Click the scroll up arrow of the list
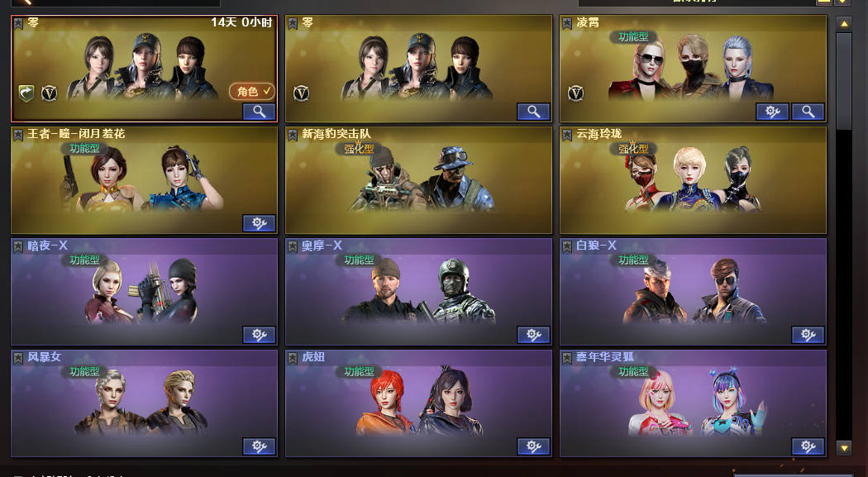Screen dimensions: 868x477 (x=844, y=24)
